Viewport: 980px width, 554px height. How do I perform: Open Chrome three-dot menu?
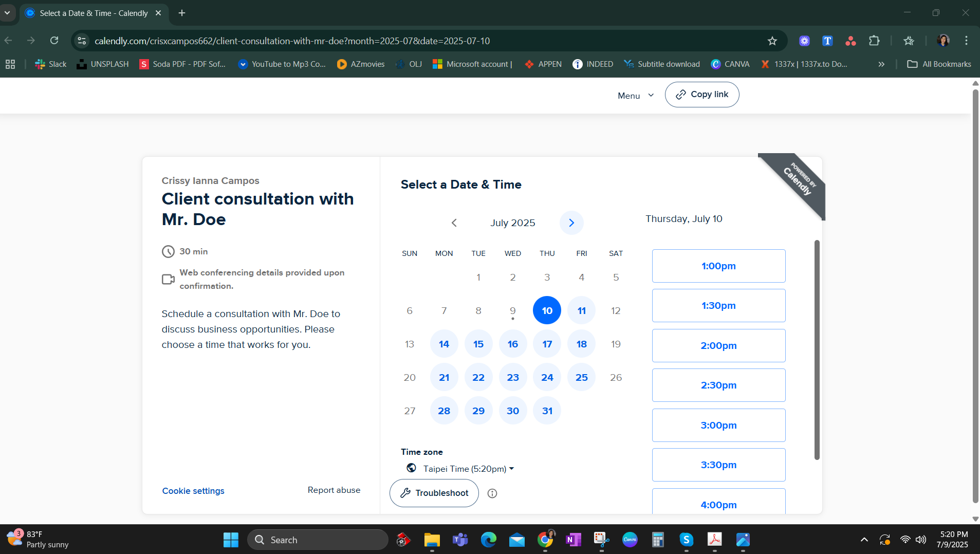(966, 41)
